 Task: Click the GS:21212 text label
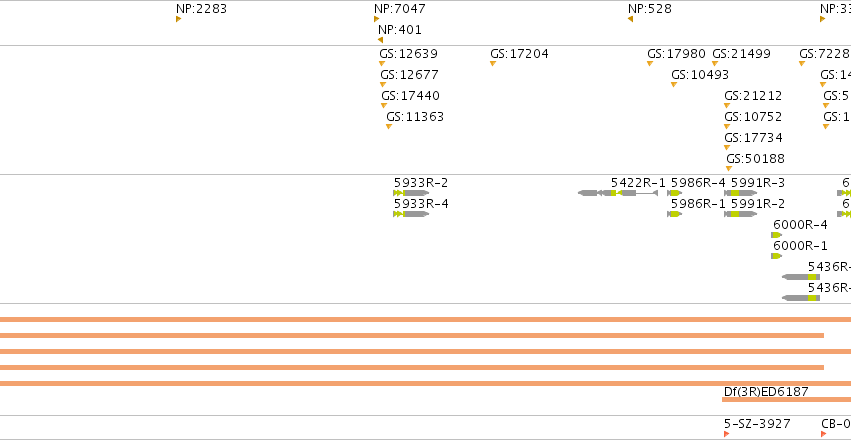753,96
